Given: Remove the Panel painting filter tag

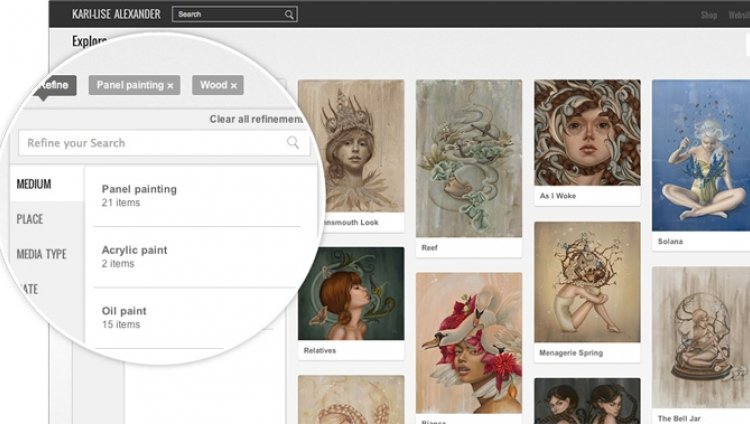Looking at the screenshot, I should pyautogui.click(x=170, y=86).
